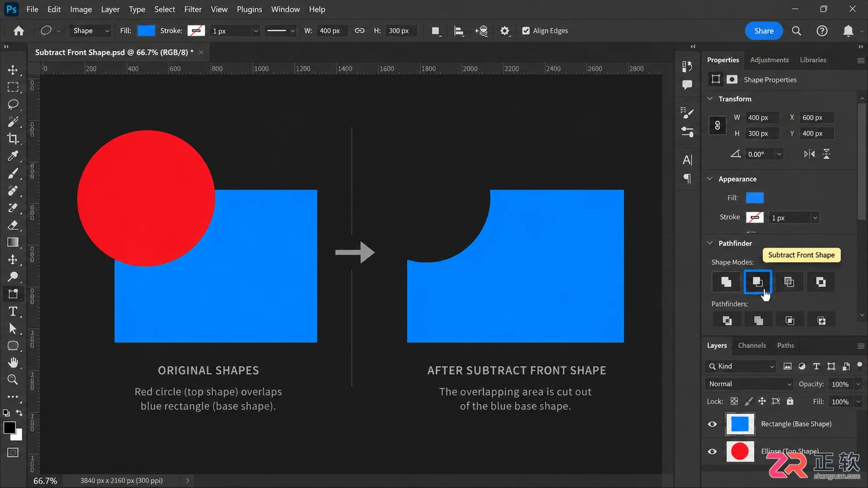
Task: Select the Eraser tool
Action: pyautogui.click(x=13, y=225)
